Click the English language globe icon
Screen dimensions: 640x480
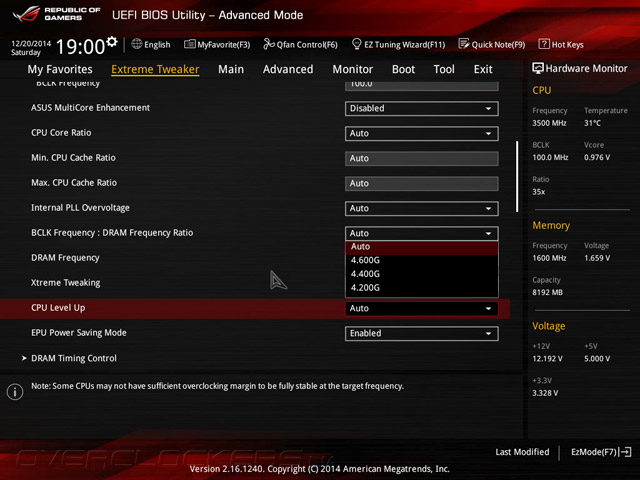137,44
